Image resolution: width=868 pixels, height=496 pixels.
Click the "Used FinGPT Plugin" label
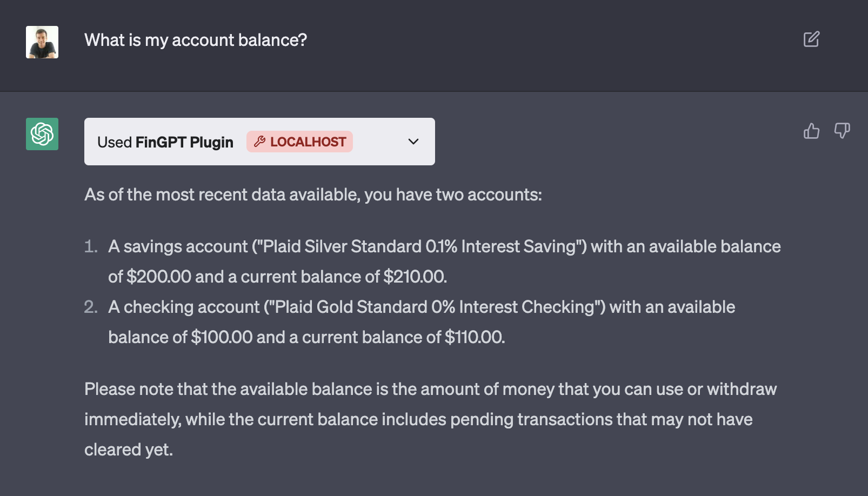165,142
